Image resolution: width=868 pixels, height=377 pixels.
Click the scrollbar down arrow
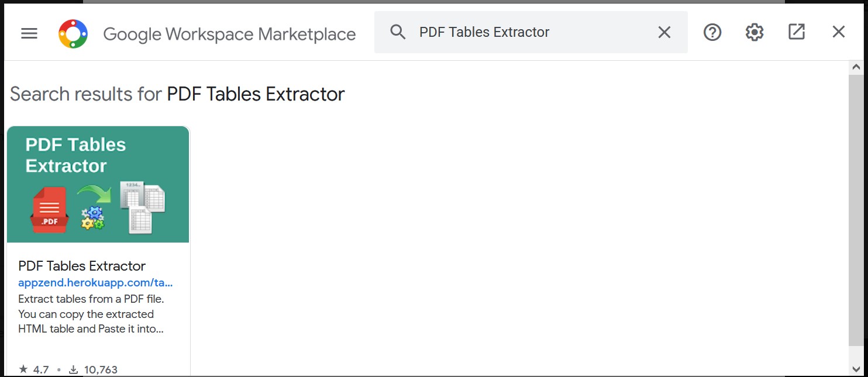click(856, 369)
